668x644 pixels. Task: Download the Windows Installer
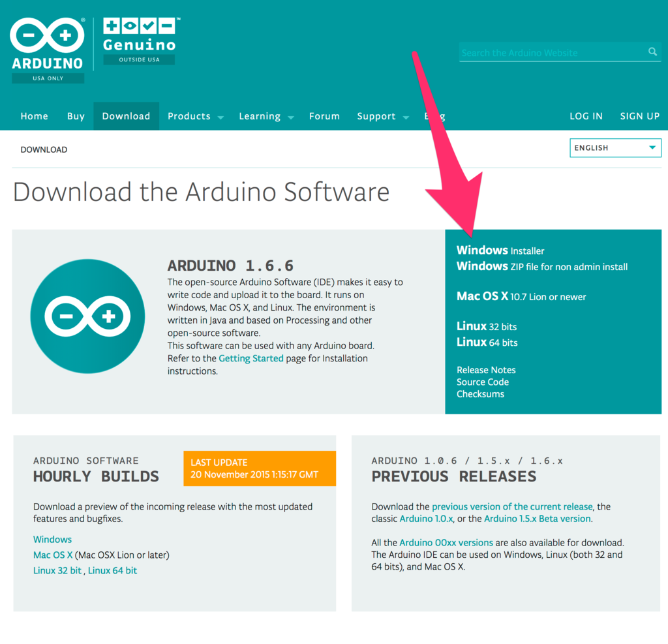tap(500, 250)
